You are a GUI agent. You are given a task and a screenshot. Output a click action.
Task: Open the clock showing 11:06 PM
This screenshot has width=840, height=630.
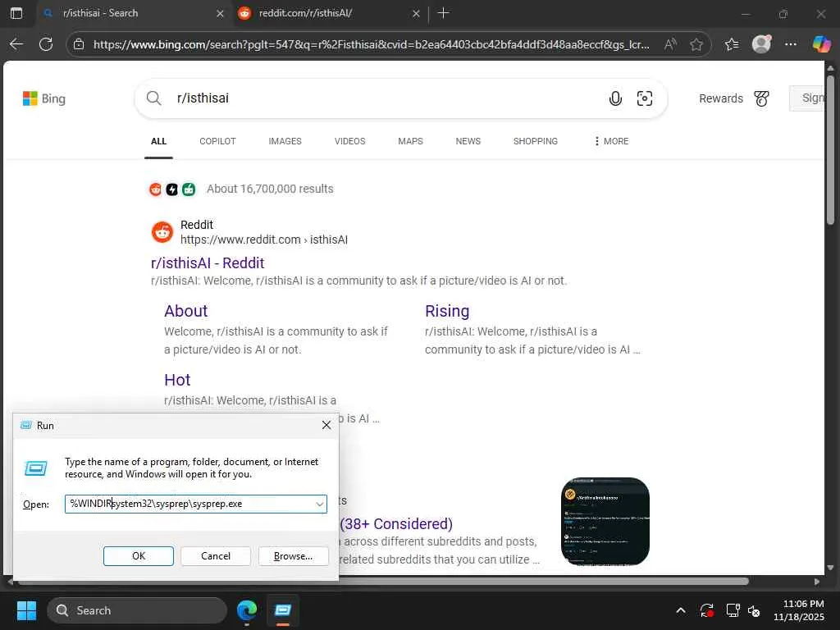click(799, 610)
